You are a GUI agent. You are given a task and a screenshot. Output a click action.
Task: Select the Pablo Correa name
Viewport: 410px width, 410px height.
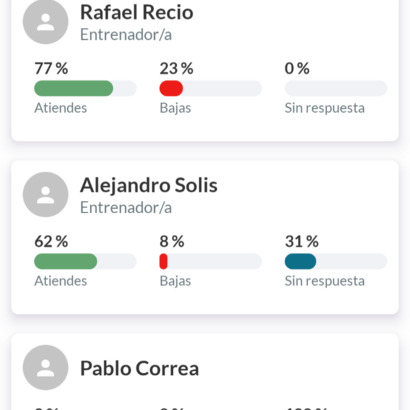point(139,368)
